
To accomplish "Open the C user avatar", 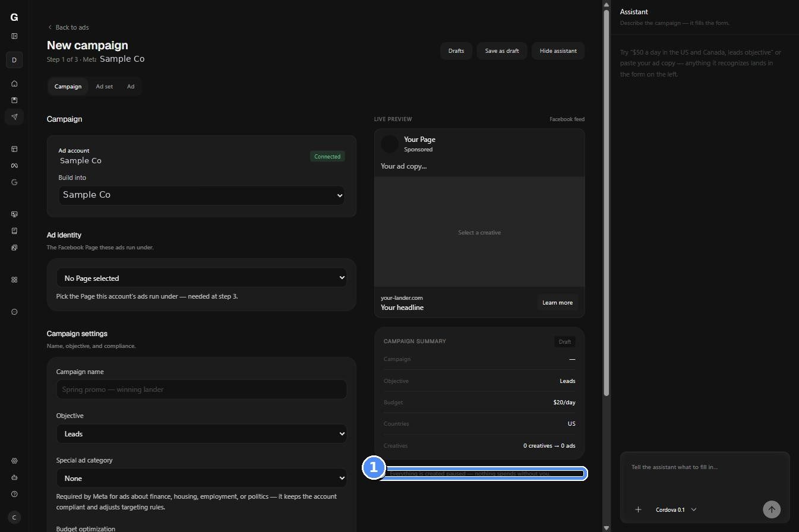I will [x=14, y=517].
